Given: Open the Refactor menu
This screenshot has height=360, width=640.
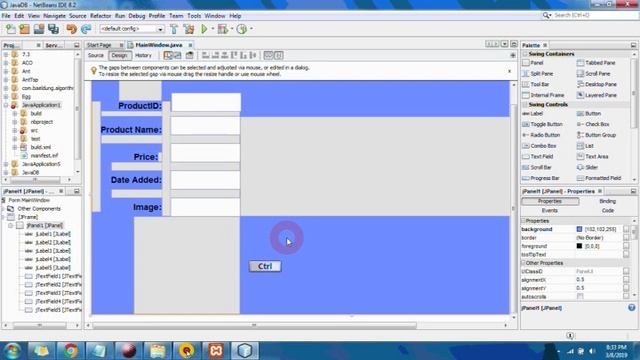Looking at the screenshot, I should click(x=100, y=16).
